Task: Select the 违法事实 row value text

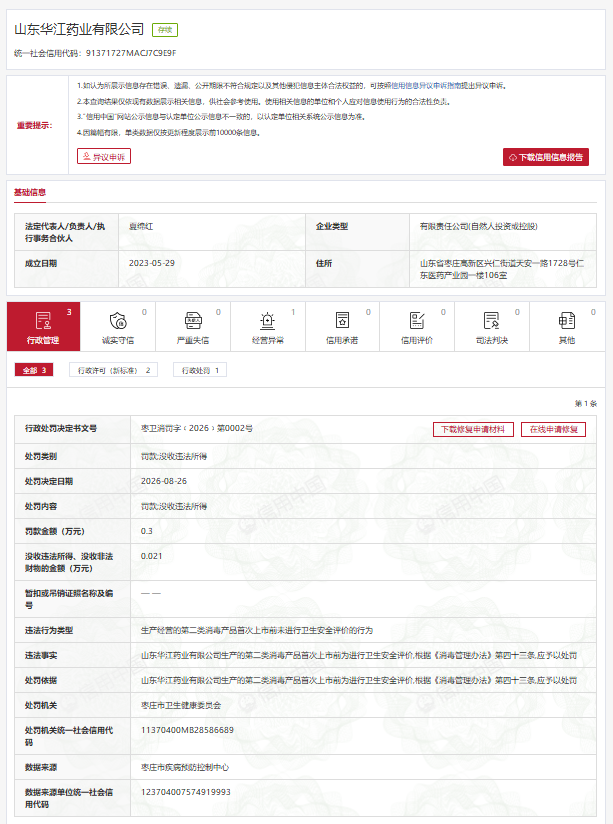Action: pos(359,655)
